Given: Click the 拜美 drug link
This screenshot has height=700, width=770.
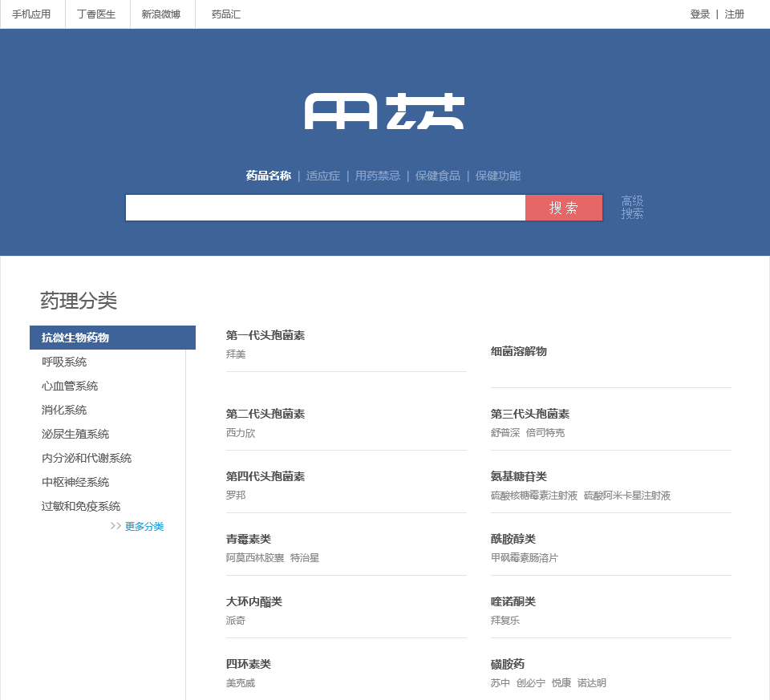Looking at the screenshot, I should pyautogui.click(x=236, y=354).
